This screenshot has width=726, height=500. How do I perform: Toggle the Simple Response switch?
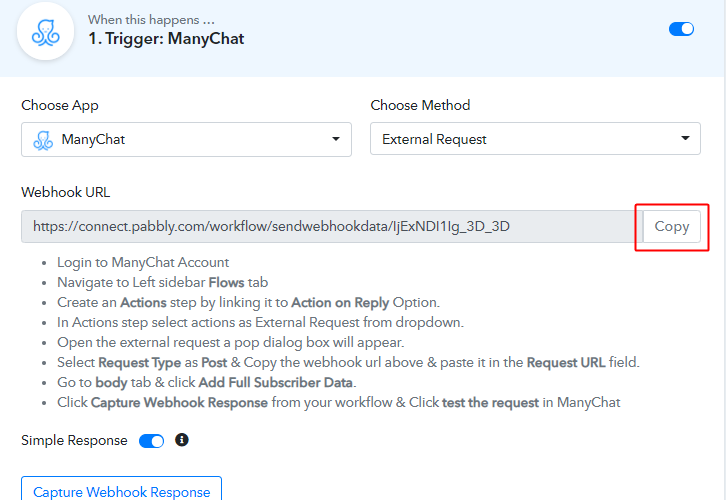click(x=151, y=441)
